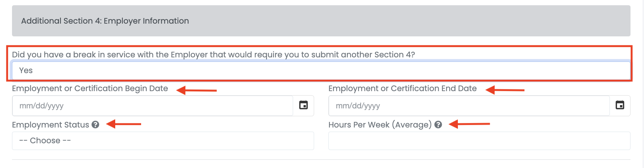
Task: Open the break in service Yes dropdown
Action: coord(321,70)
